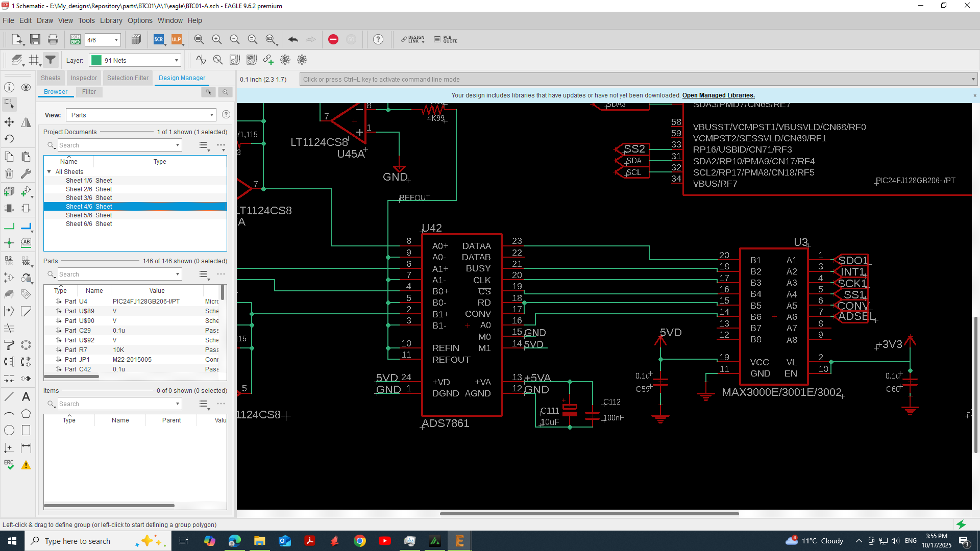The image size is (980, 551).
Task: Choose the Text tool (A icon)
Action: point(26,396)
